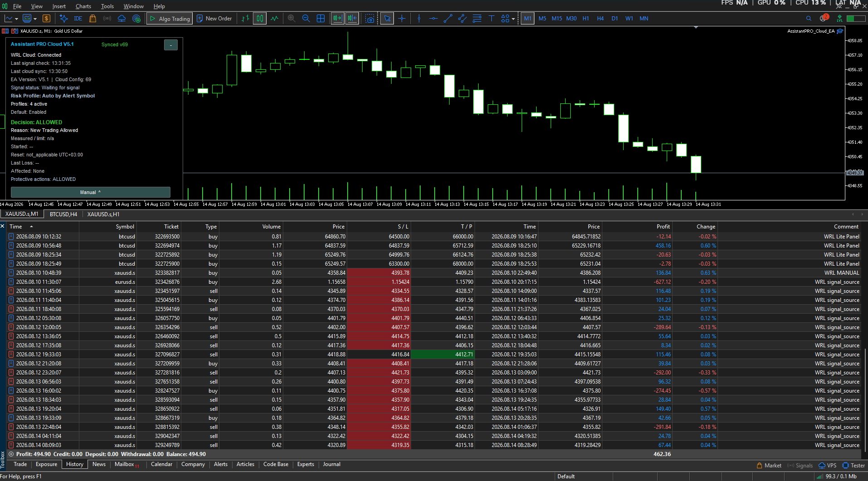Open the chart templates icon
This screenshot has height=481, width=868.
pyautogui.click(x=27, y=19)
